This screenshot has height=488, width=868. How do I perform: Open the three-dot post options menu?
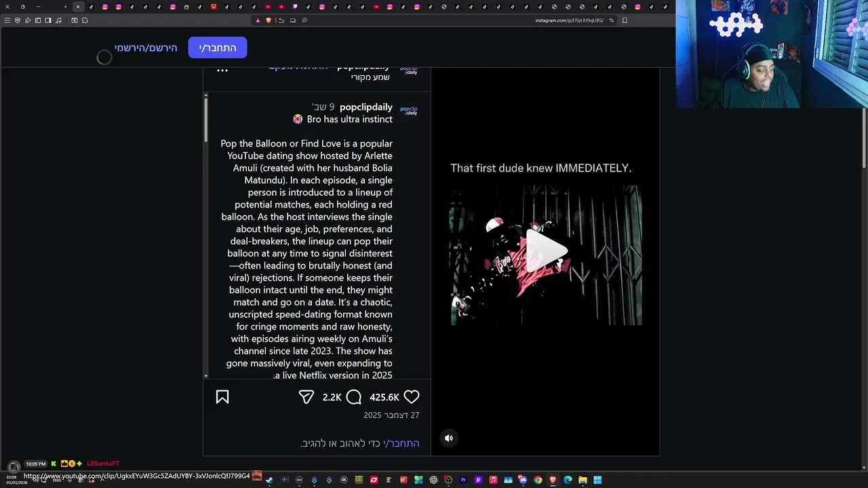click(x=222, y=70)
